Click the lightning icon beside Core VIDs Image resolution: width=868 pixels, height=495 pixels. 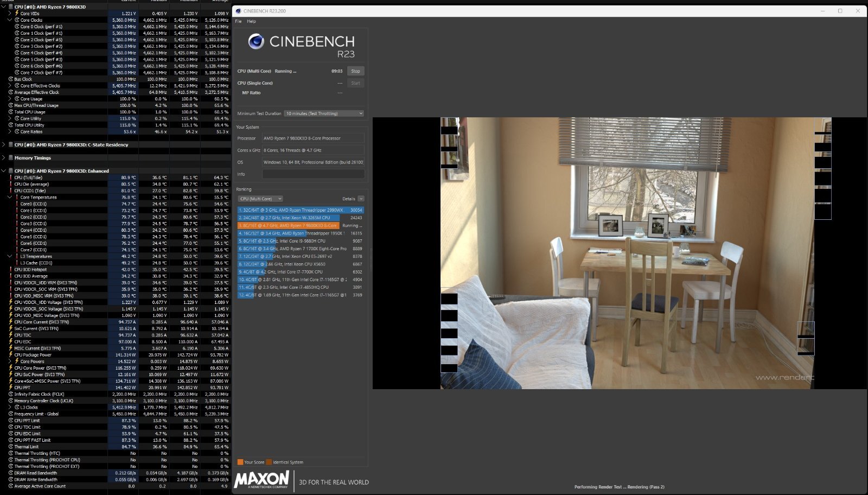pos(17,14)
